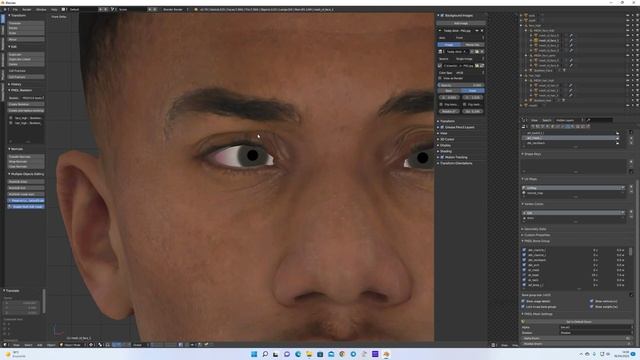Screen dimensions: 640x360
Task: Switch to the Movie Clip source tab
Action: point(472,44)
